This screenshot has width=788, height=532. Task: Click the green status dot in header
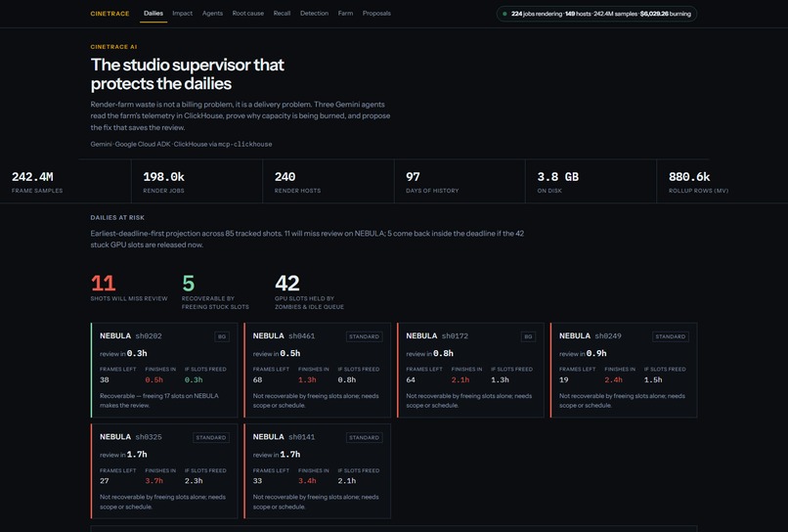[x=504, y=14]
